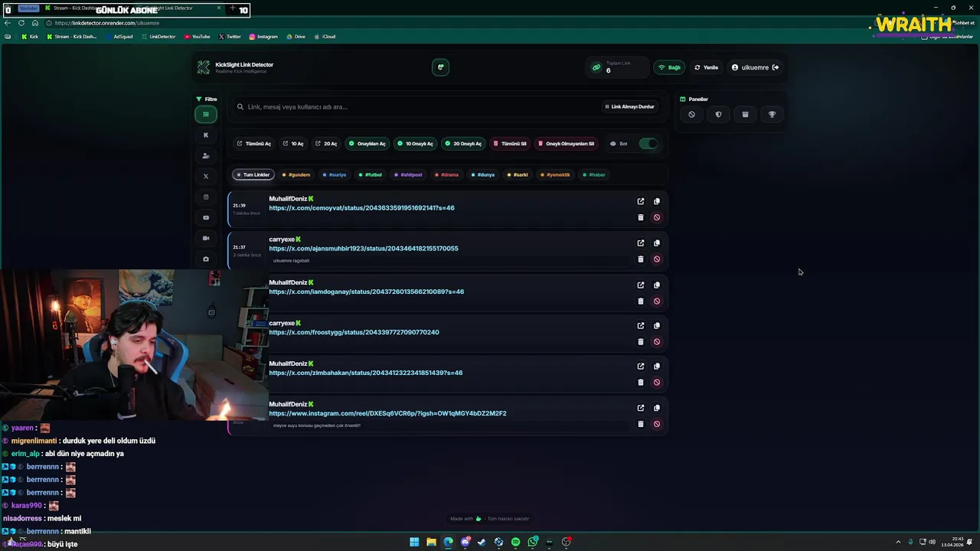Log out via ulkuemre account button
The height and width of the screenshot is (551, 980).
[755, 67]
